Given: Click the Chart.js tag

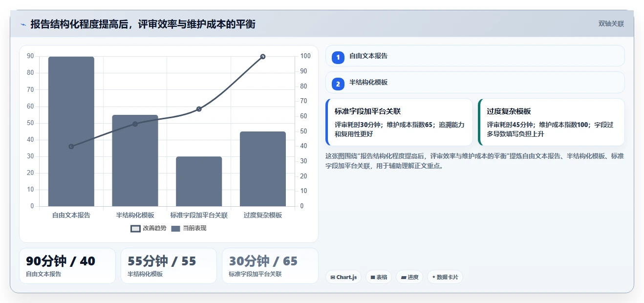Looking at the screenshot, I should [x=343, y=277].
